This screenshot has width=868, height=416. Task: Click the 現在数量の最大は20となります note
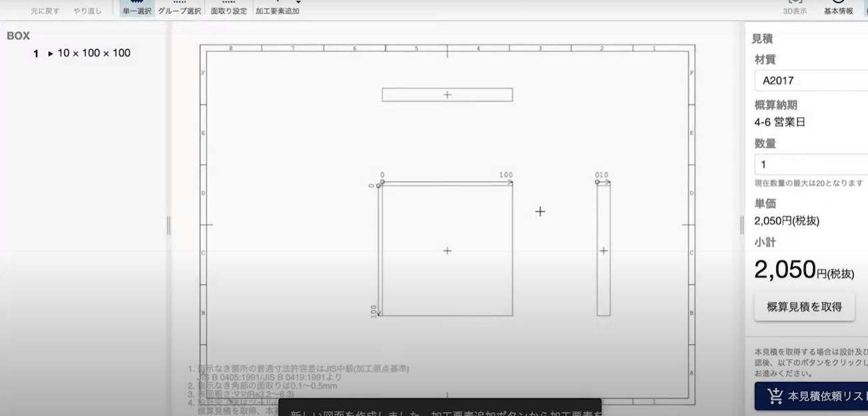pos(809,183)
